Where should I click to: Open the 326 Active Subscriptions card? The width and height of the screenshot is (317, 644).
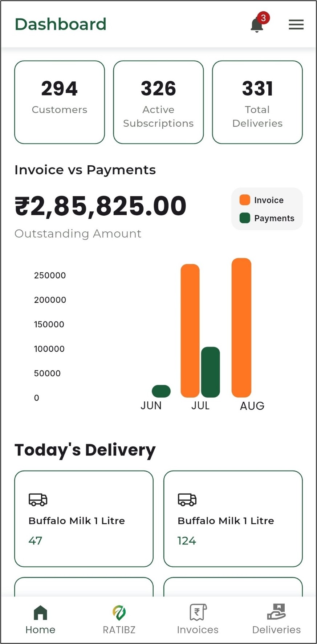click(158, 102)
